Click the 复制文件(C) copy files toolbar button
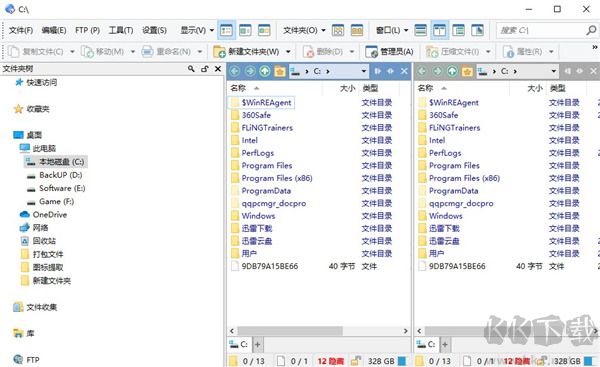The height and width of the screenshot is (367, 600). [x=36, y=51]
